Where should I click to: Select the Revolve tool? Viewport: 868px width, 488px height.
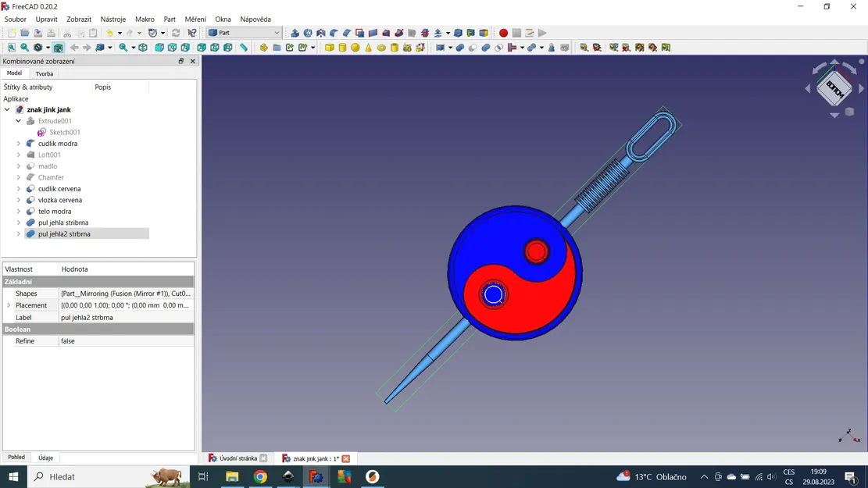point(307,33)
